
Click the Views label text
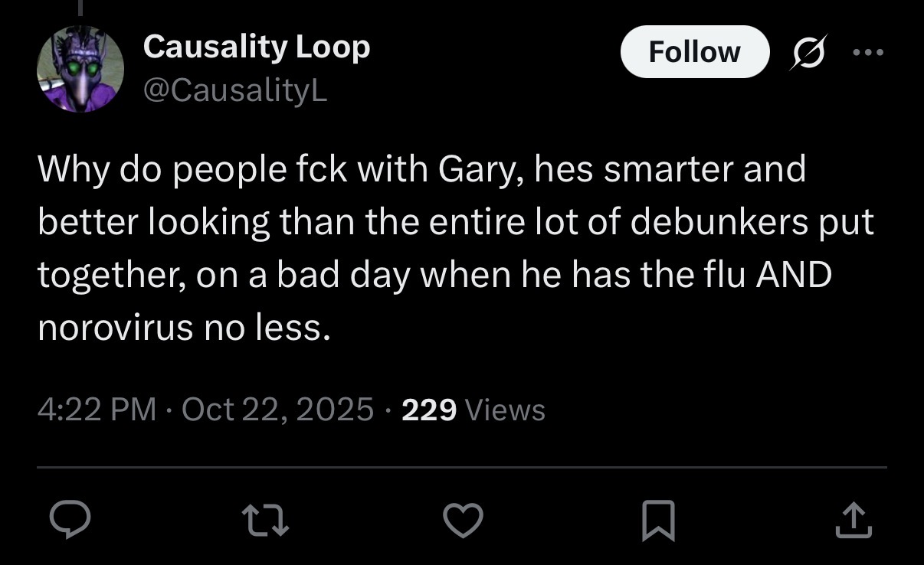[506, 410]
